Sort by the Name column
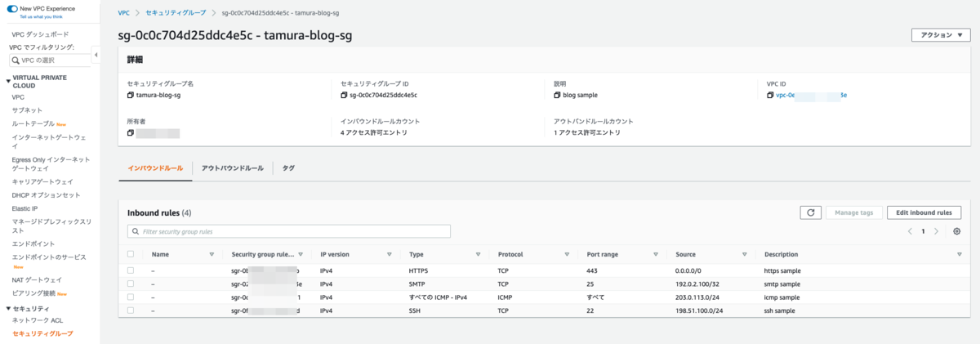980x344 pixels. tap(212, 255)
